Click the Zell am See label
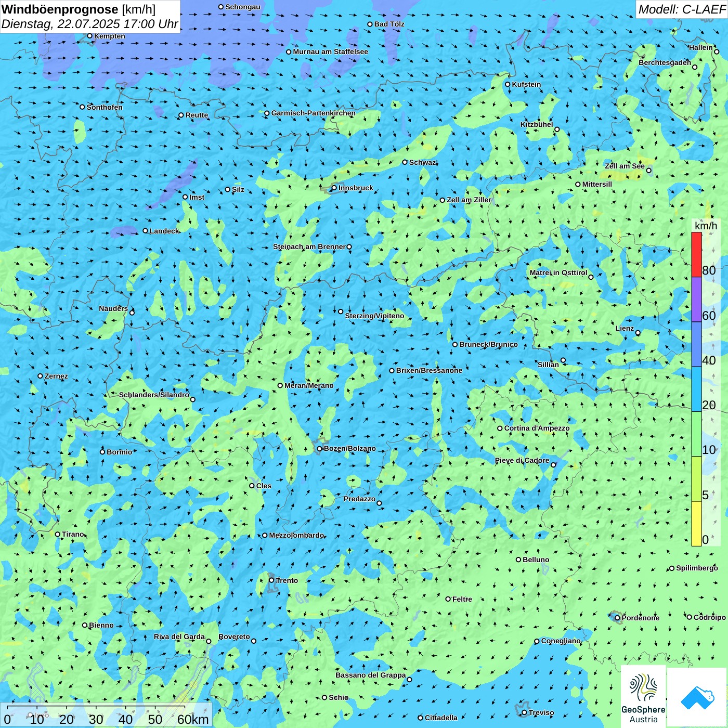The width and height of the screenshot is (728, 728). click(x=625, y=166)
